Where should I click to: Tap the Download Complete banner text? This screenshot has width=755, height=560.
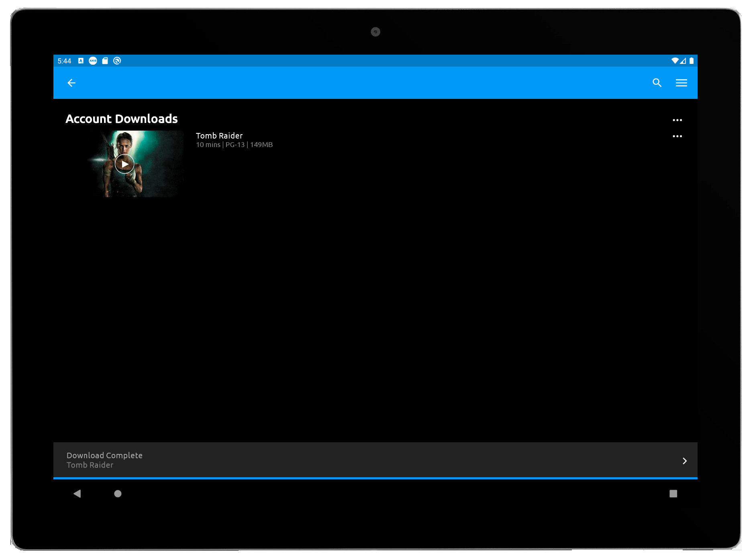click(x=104, y=455)
